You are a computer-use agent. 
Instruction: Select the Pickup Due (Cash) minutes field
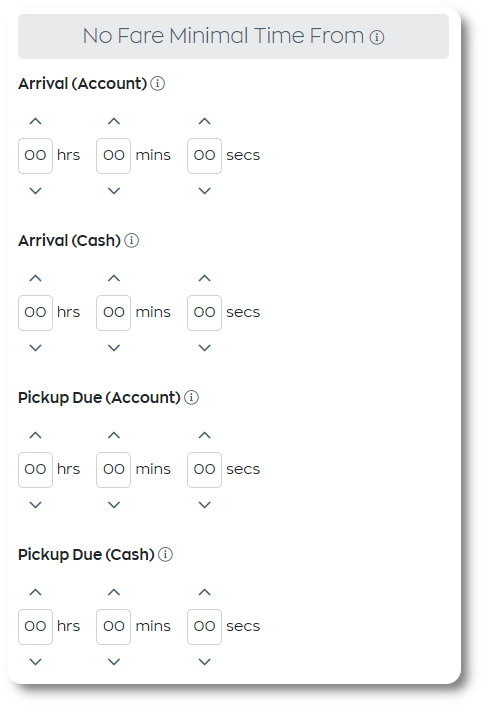click(114, 627)
